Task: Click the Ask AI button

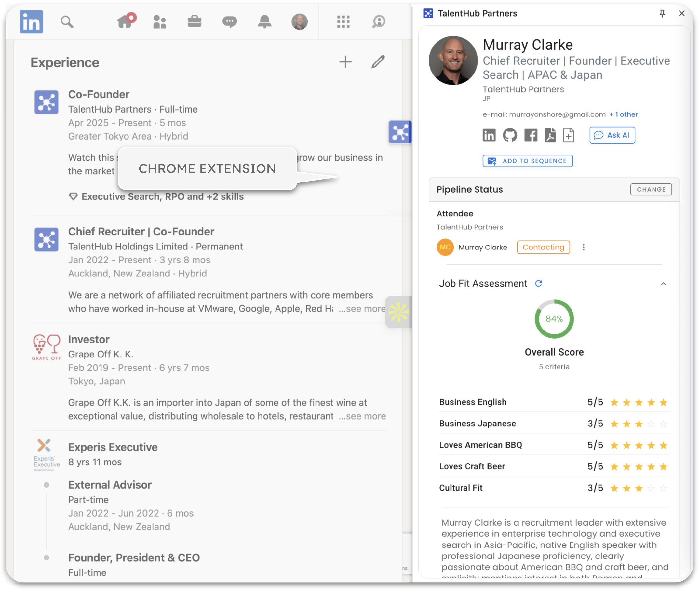Action: [x=612, y=135]
